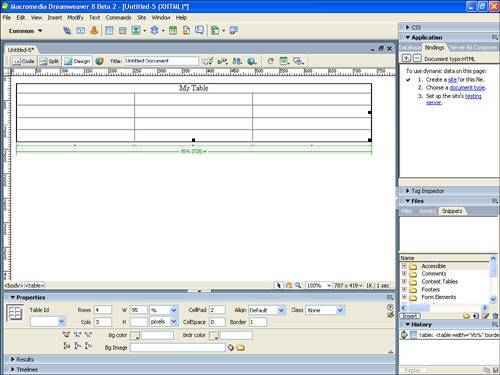The width and height of the screenshot is (500, 375).
Task: Open the Table Id dropdown
Action: tap(61, 322)
